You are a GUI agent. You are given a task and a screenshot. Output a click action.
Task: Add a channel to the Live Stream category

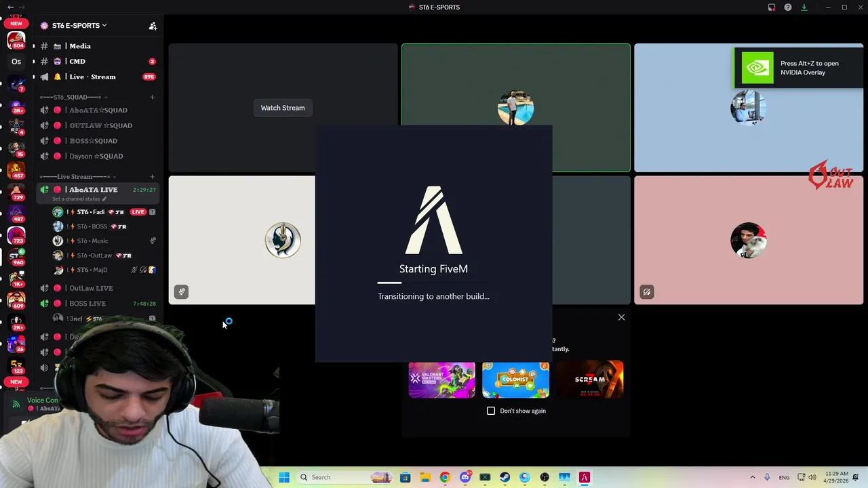[152, 177]
